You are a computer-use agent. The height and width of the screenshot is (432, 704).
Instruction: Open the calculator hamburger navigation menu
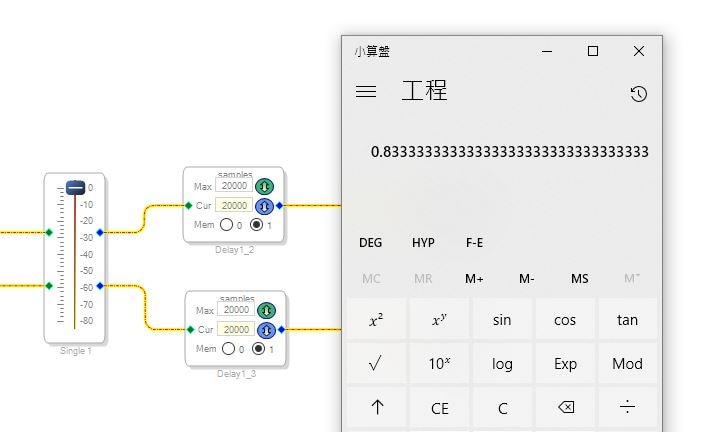point(366,92)
